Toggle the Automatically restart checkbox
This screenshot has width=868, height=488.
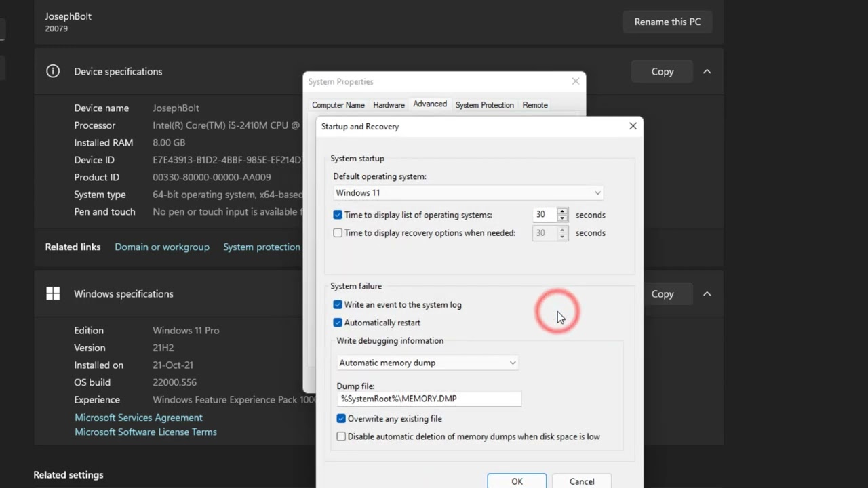pyautogui.click(x=338, y=323)
